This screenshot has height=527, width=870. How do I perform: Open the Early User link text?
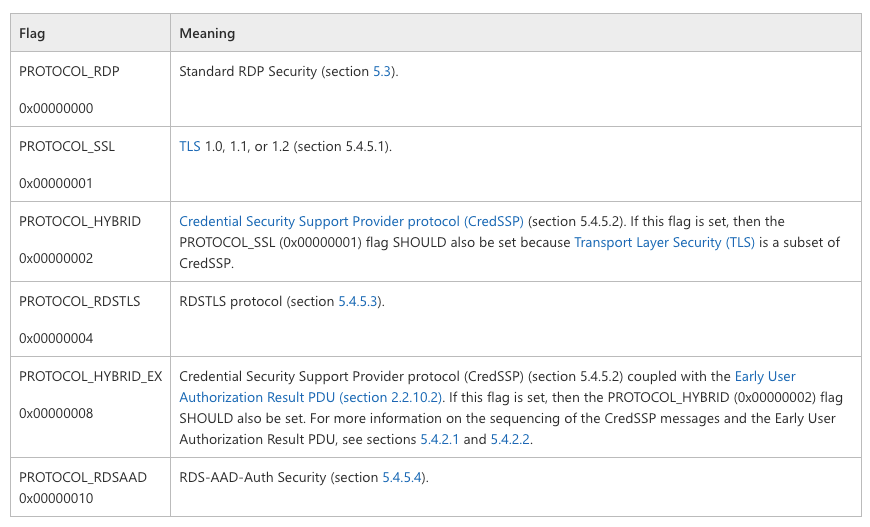click(x=765, y=376)
